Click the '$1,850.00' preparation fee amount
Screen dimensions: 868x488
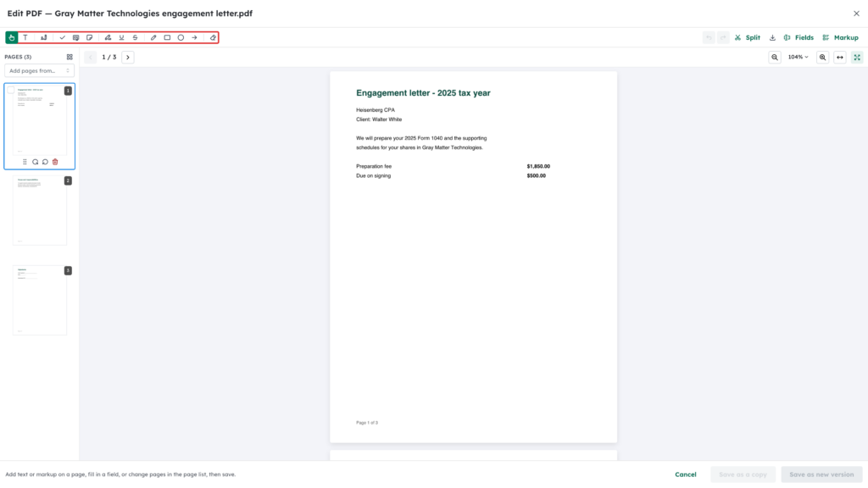pos(538,166)
